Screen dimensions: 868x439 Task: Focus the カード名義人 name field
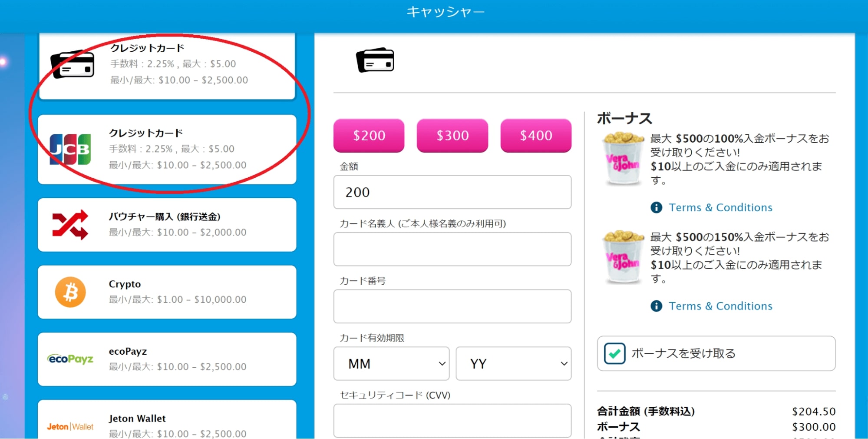(452, 249)
